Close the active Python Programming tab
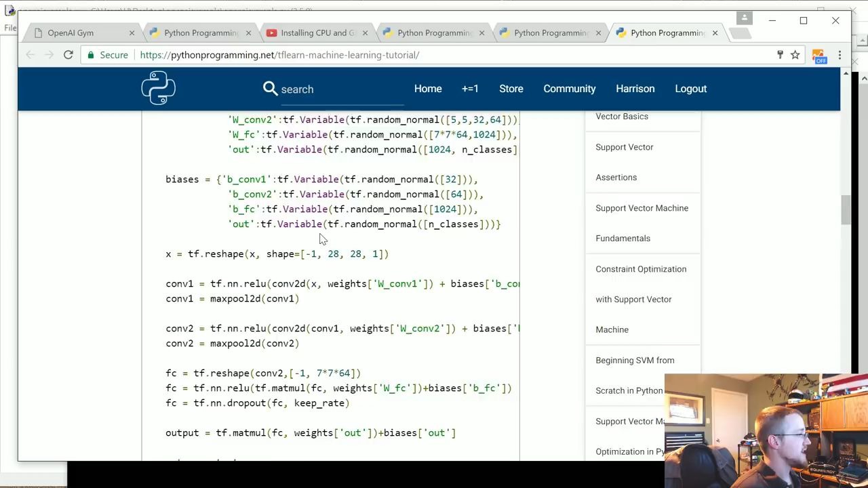Screen dimensions: 868x488 tap(715, 33)
